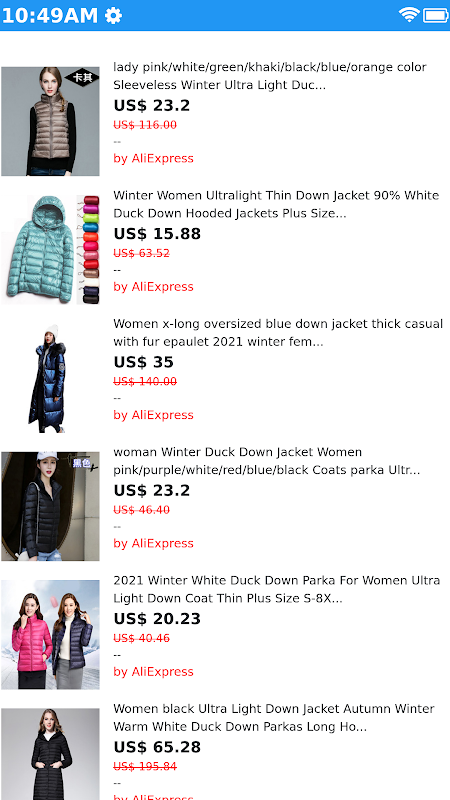Image resolution: width=450 pixels, height=800 pixels.
Task: Open 'Women black Ultra Light Down Jacket' listing
Action: (274, 718)
